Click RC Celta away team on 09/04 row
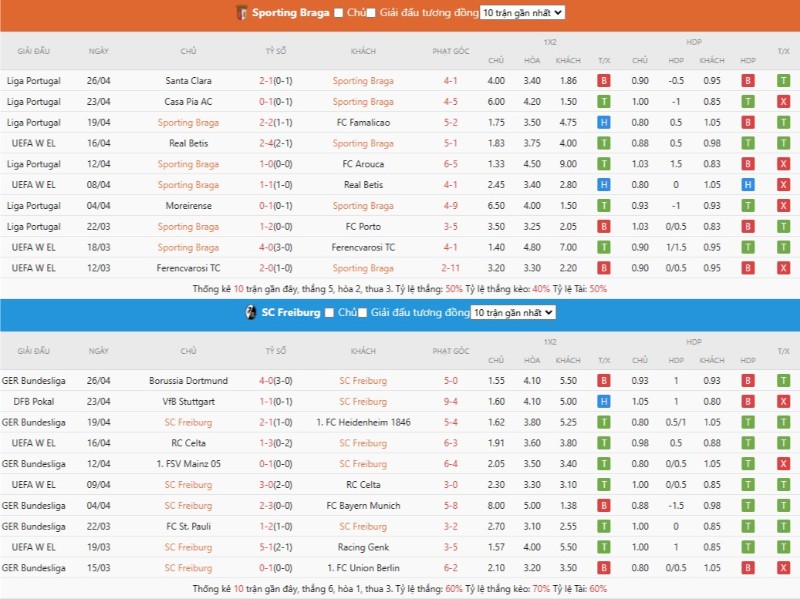The image size is (800, 599). pos(363,485)
